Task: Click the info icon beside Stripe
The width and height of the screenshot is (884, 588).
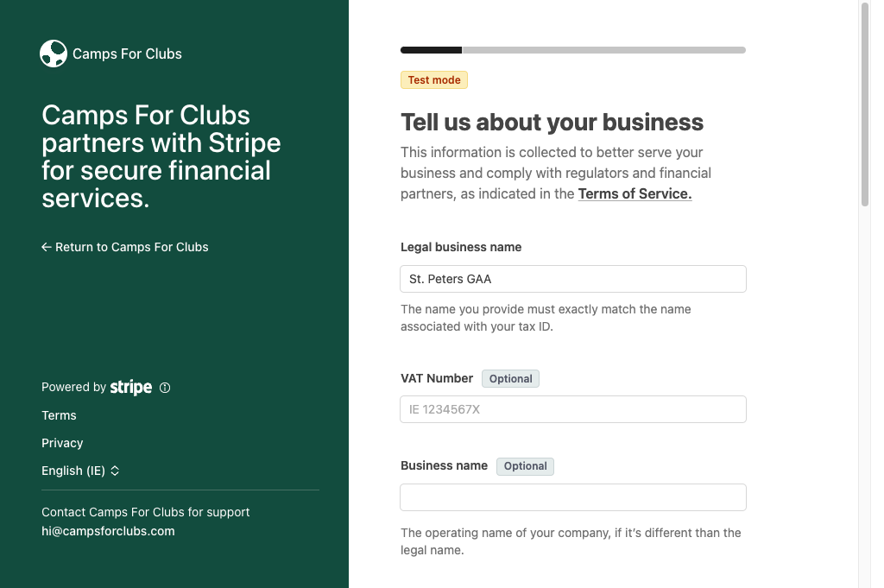Action: pyautogui.click(x=165, y=388)
